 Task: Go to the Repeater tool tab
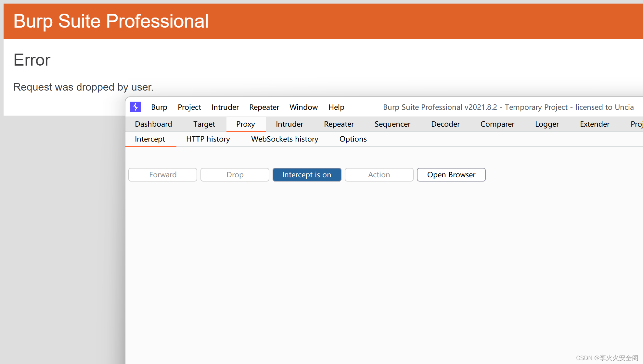339,124
